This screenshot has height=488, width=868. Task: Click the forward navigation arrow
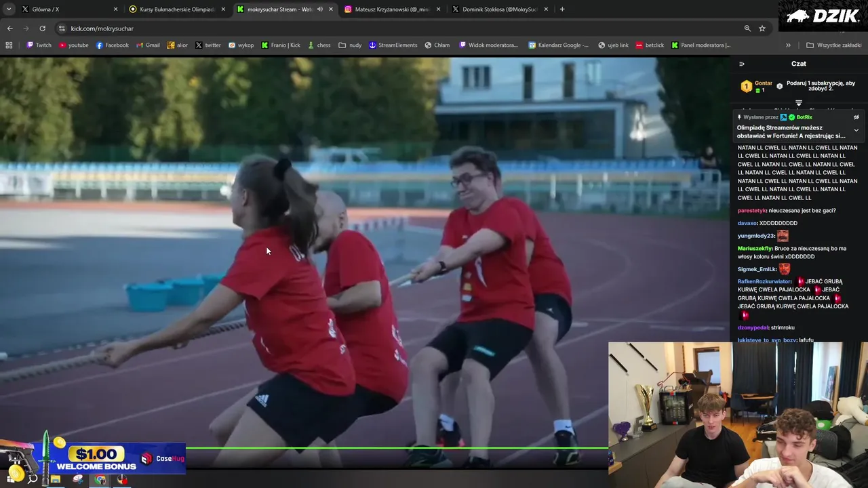pyautogui.click(x=26, y=28)
